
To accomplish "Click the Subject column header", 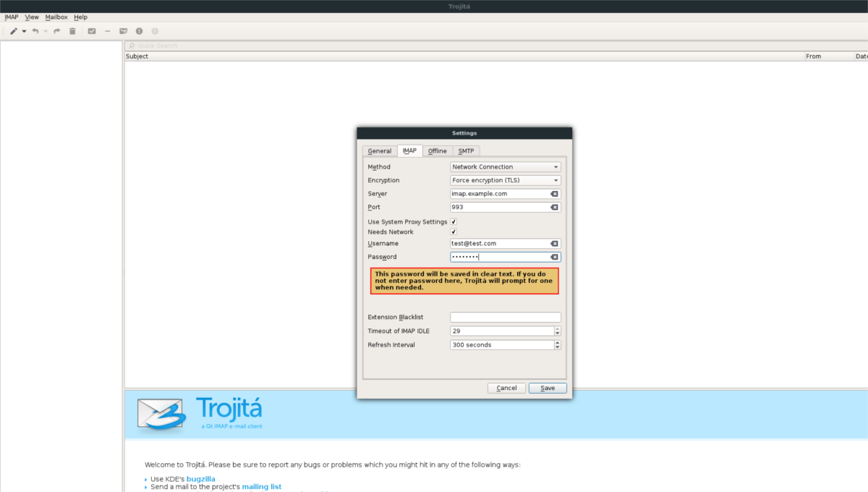I will (464, 56).
